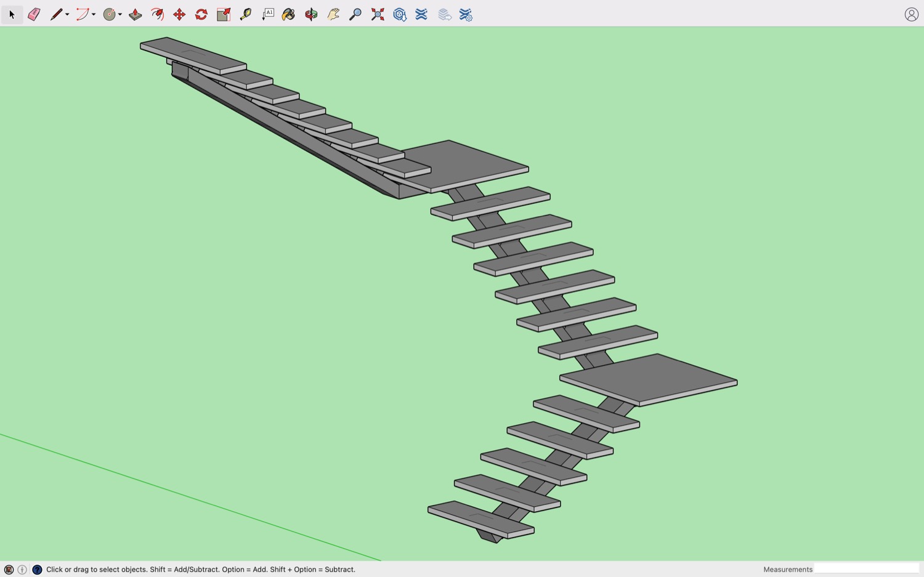Click the status hint 'Click or drag to select objects'

point(97,570)
